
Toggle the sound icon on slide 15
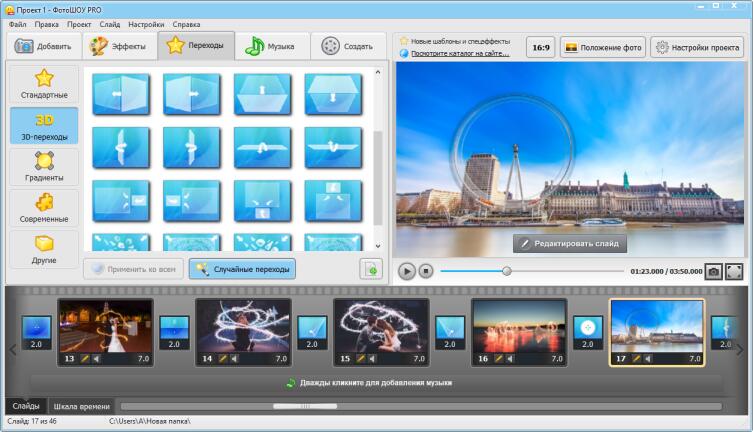(x=371, y=358)
